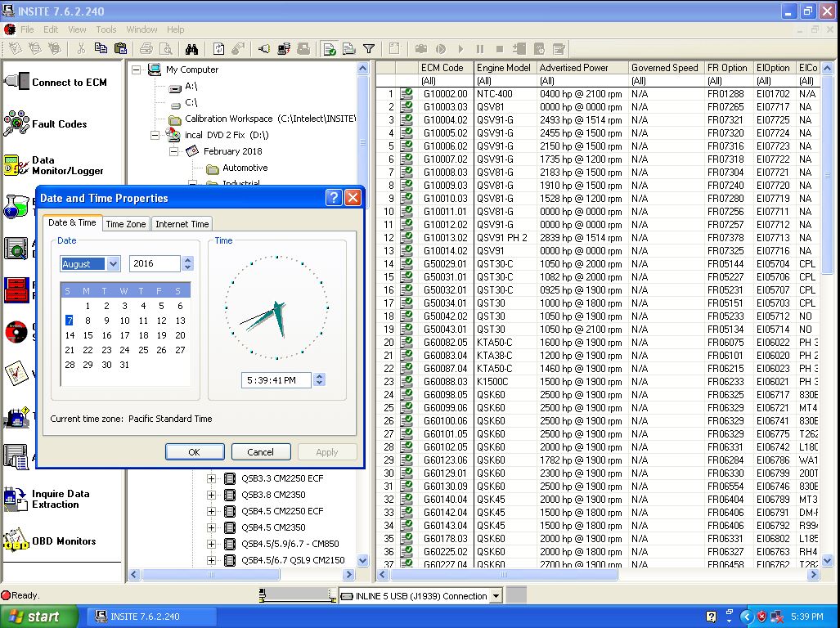Viewport: 840px width, 628px height.
Task: Confirm the date dialog with OK
Action: point(195,452)
